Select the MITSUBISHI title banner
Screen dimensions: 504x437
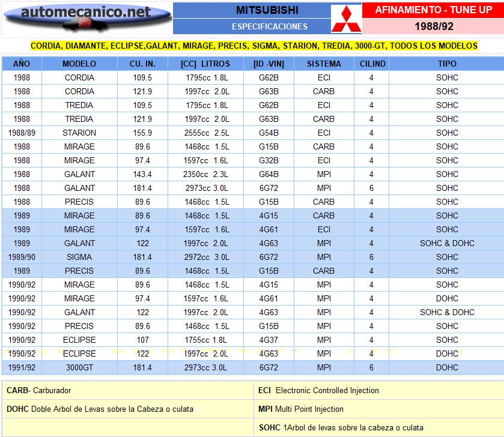tap(267, 10)
